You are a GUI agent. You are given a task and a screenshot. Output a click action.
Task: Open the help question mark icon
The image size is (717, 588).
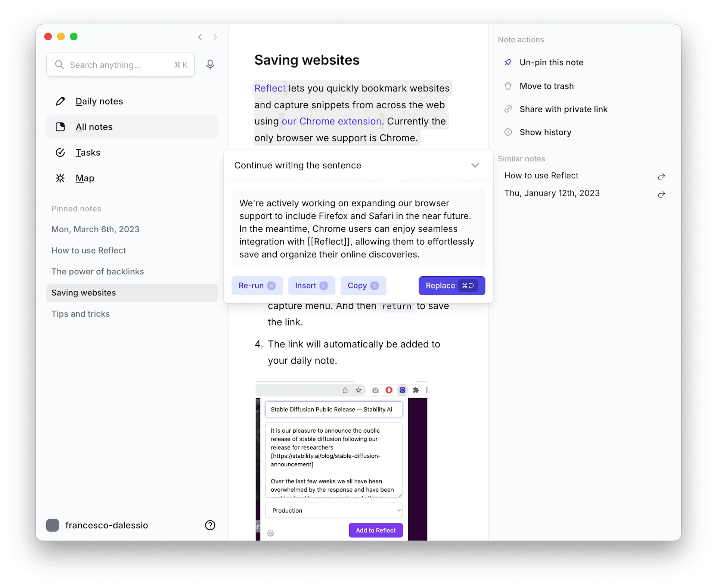point(210,525)
